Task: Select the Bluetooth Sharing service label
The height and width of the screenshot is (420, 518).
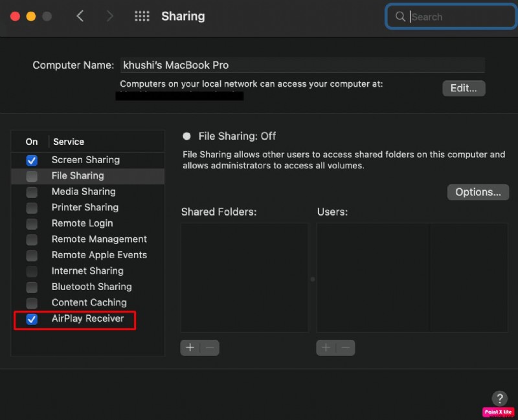Action: tap(91, 287)
